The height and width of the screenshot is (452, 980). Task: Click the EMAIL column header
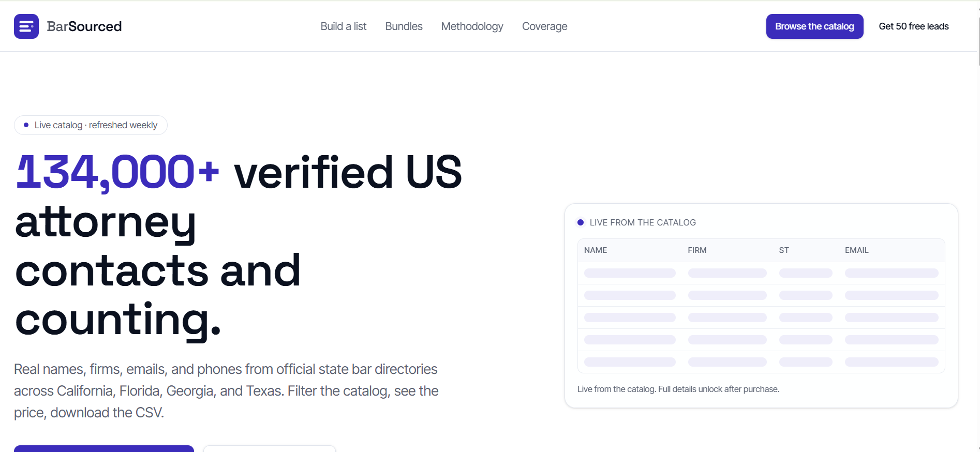[x=857, y=250]
